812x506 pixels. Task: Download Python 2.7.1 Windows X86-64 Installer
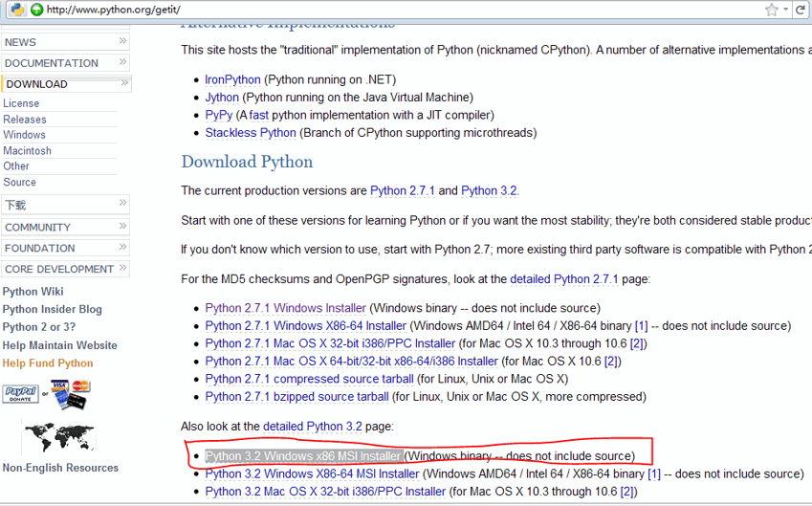tap(305, 326)
